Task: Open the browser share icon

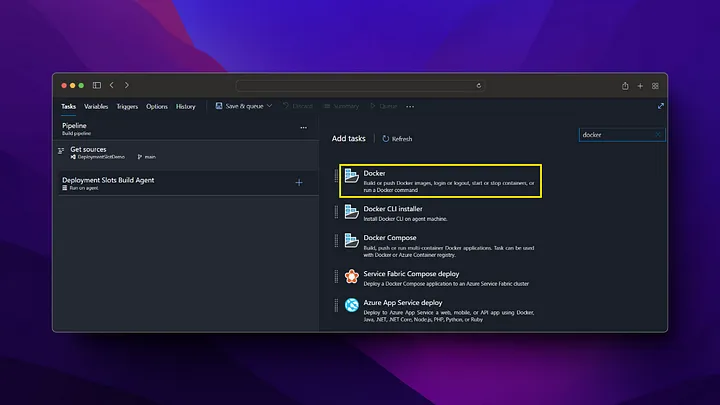Action: tap(625, 86)
